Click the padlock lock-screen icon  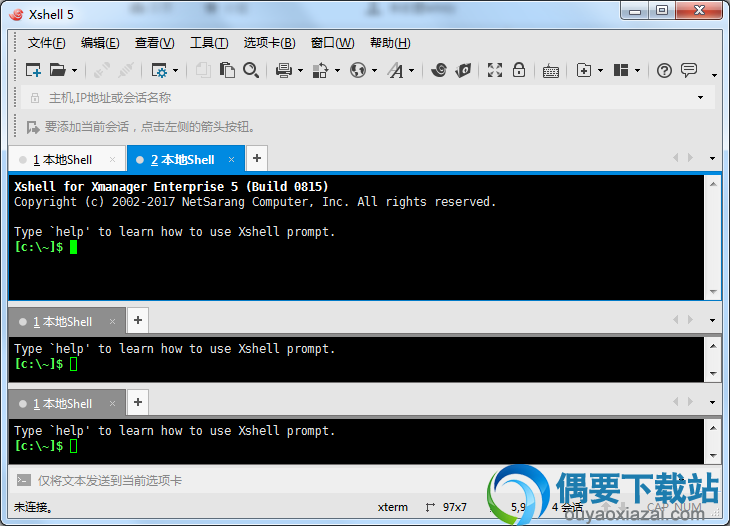click(x=519, y=70)
